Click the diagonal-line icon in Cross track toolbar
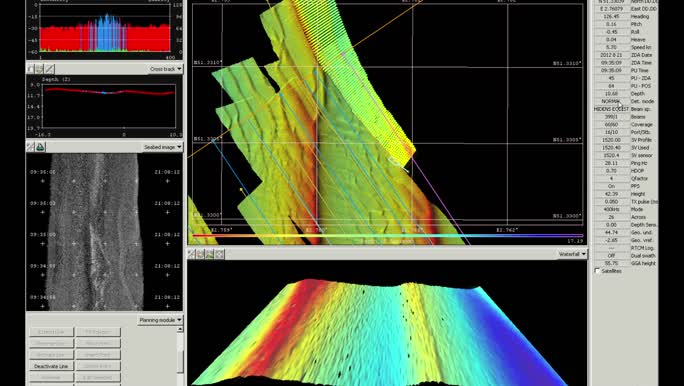This screenshot has width=684, height=386. [50, 69]
